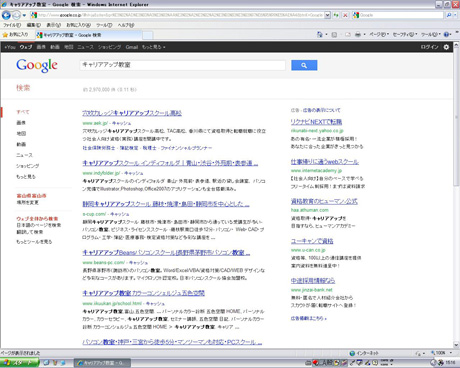Click the キャッシュ link beside www.aek.jp

click(x=121, y=123)
